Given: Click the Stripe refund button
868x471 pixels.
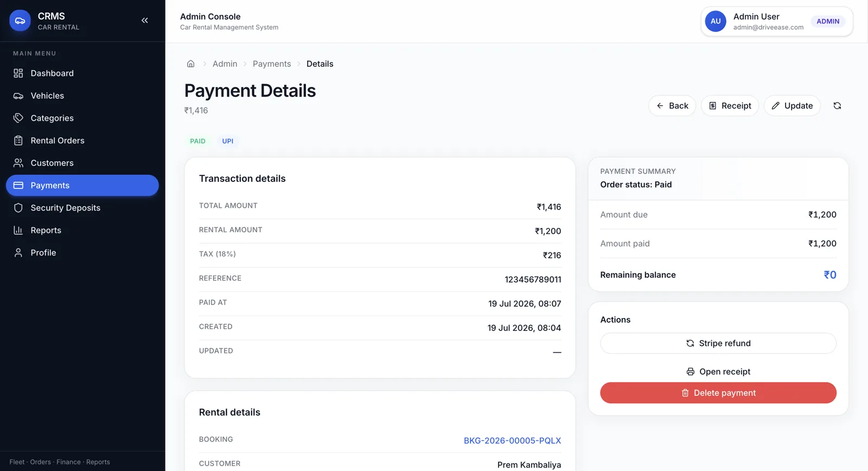Looking at the screenshot, I should click(x=718, y=343).
